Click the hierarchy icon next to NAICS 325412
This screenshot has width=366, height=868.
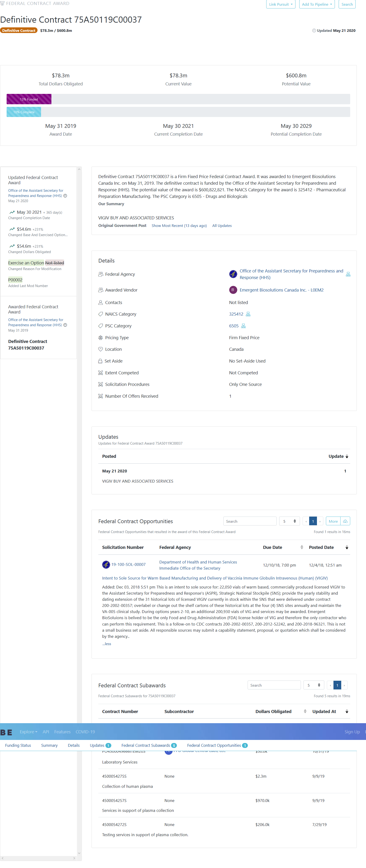click(248, 314)
